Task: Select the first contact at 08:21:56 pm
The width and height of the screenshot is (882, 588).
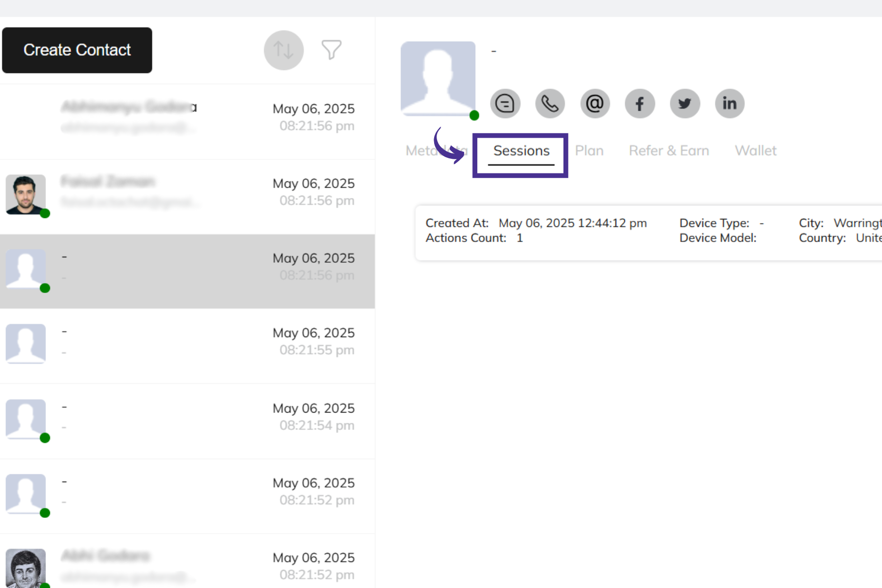Action: pos(187,118)
